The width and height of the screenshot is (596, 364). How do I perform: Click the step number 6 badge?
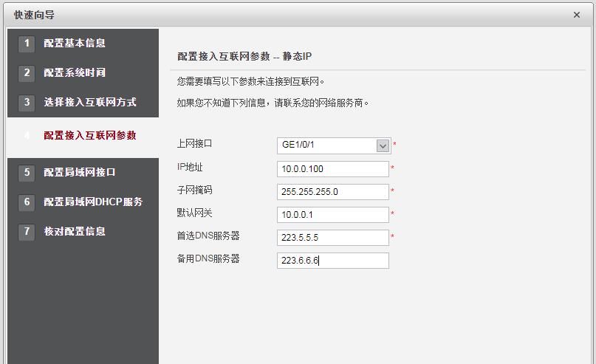pos(27,202)
